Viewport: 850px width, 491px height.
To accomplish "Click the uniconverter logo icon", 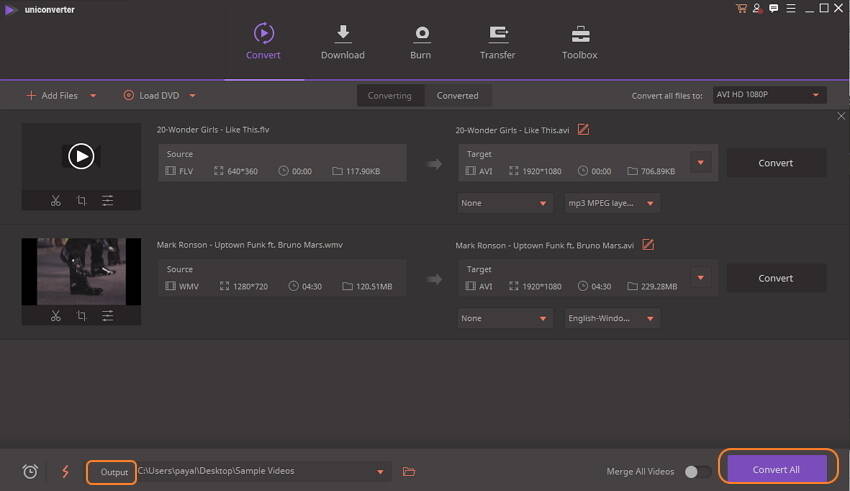I will point(10,10).
